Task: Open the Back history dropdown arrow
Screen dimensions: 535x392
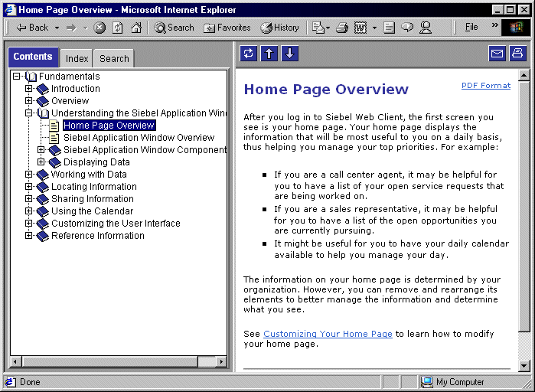Action: (x=57, y=28)
